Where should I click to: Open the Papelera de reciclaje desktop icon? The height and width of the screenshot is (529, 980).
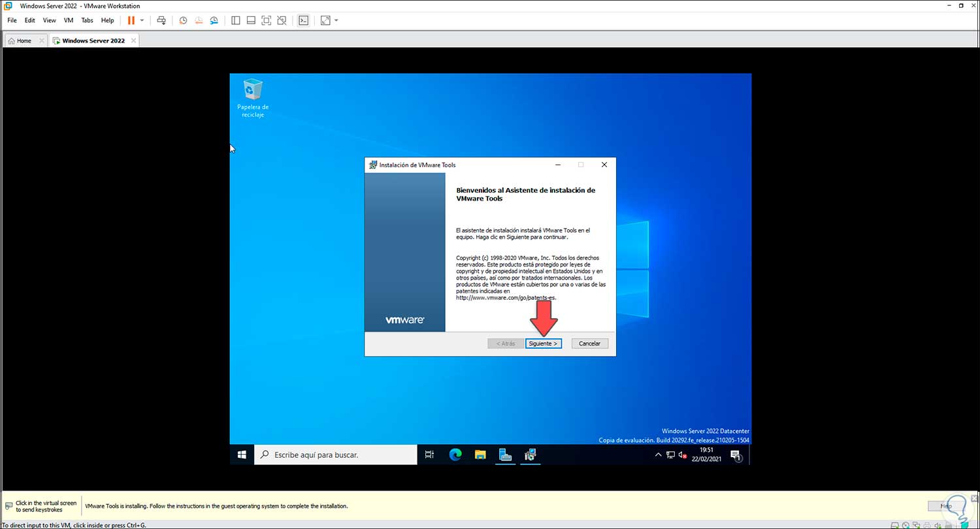[x=253, y=99]
